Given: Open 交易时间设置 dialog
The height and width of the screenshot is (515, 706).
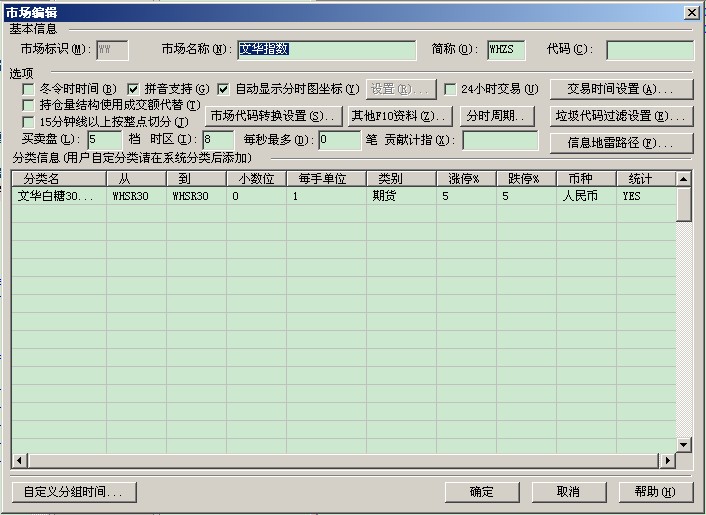Looking at the screenshot, I should point(623,89).
